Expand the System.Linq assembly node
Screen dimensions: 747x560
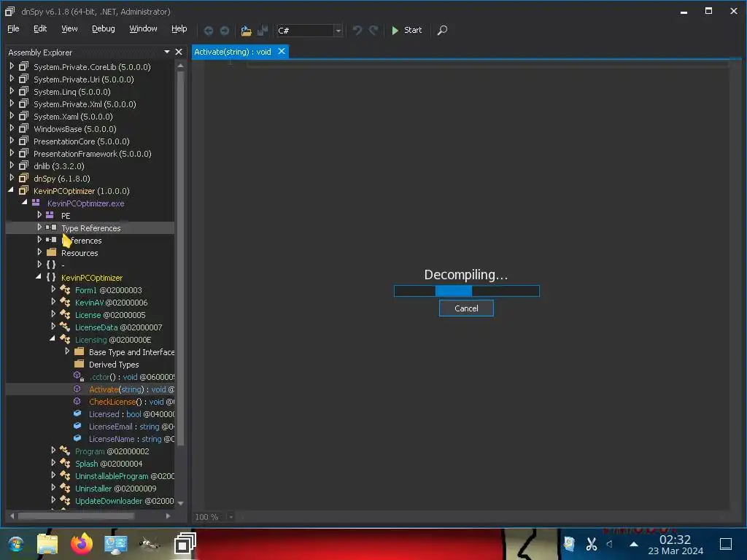pyautogui.click(x=12, y=91)
